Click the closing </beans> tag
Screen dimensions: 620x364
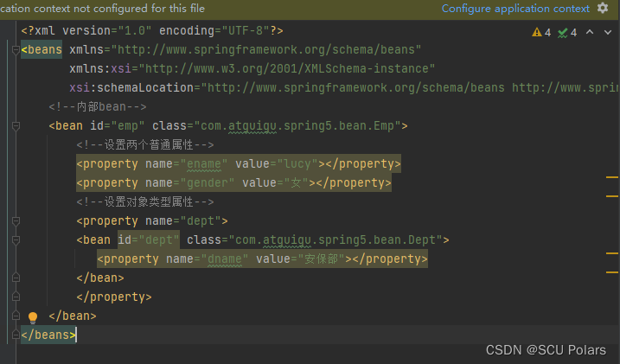(48, 335)
